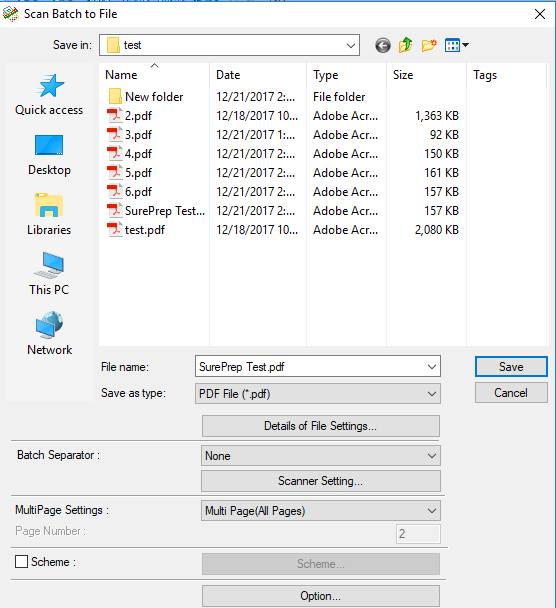Click the '161 KB' size cell
The image size is (556, 608).
442,173
